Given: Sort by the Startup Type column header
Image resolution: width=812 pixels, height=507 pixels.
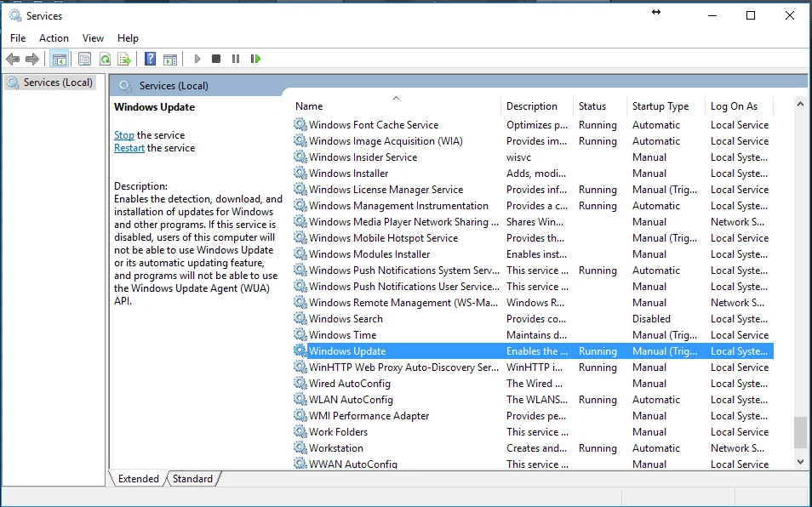Looking at the screenshot, I should [666, 106].
